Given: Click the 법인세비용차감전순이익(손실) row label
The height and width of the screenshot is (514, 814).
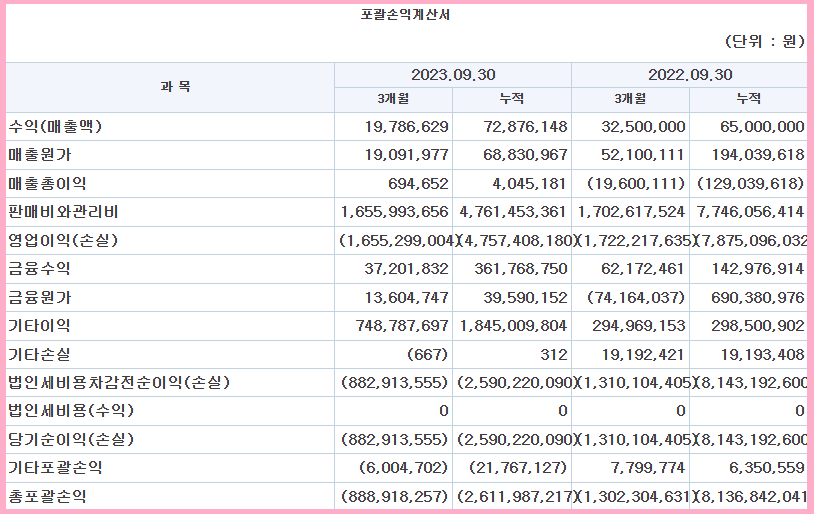Looking at the screenshot, I should pos(119,383).
